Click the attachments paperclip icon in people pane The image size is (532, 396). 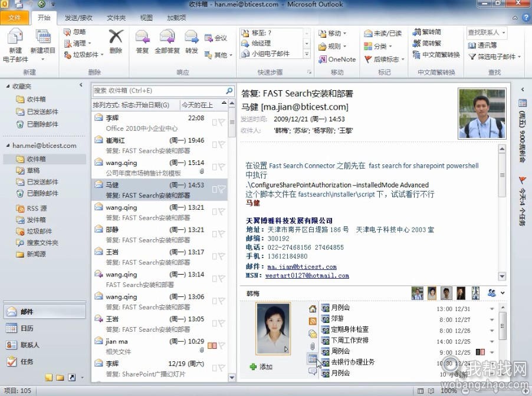click(313, 346)
